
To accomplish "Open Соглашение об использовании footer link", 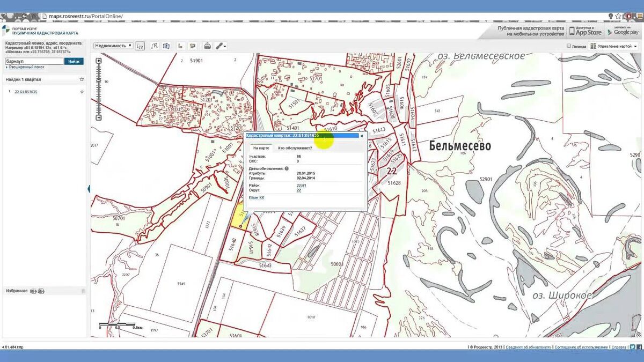I will [581, 348].
